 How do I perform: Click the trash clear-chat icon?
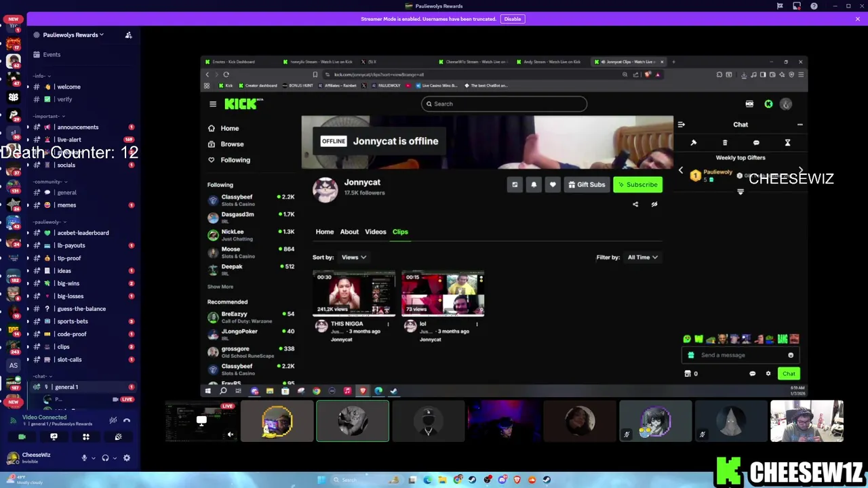tap(725, 143)
